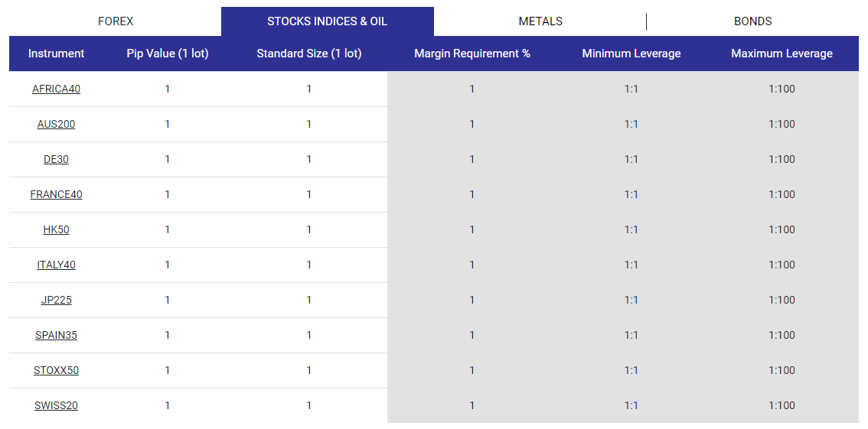This screenshot has width=868, height=429.
Task: Select SWISS20 standard size cell
Action: [309, 406]
